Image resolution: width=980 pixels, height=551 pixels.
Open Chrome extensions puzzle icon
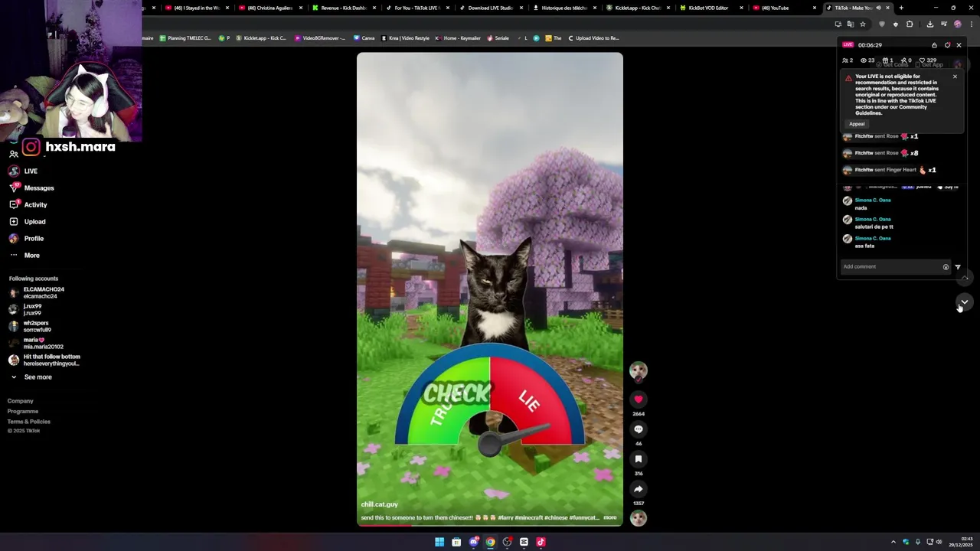(x=910, y=24)
